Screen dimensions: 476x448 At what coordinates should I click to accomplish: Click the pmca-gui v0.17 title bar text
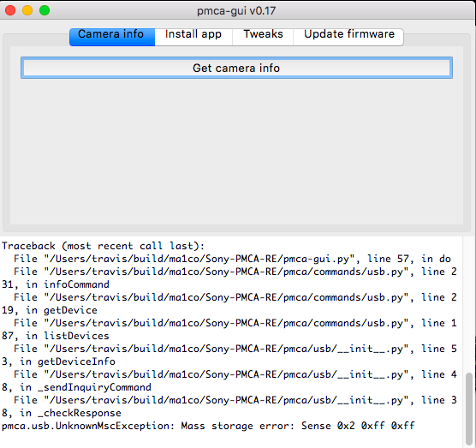(x=236, y=11)
